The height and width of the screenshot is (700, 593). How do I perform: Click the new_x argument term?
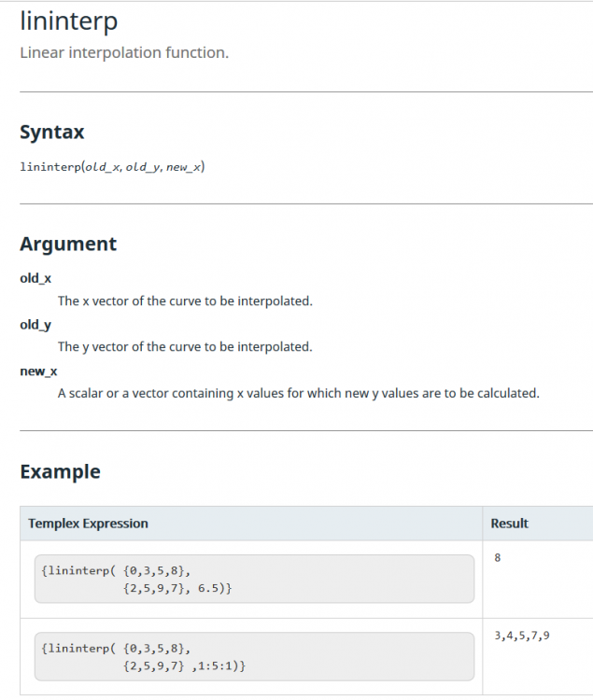(38, 371)
